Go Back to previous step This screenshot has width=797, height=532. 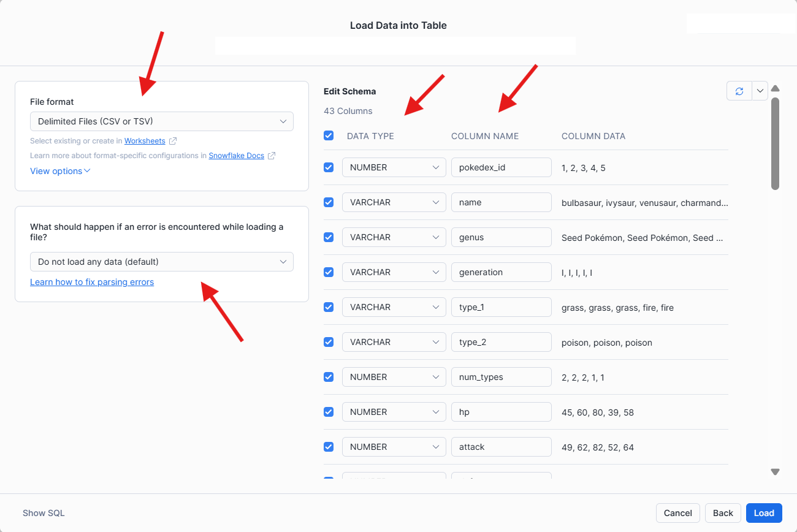point(723,513)
